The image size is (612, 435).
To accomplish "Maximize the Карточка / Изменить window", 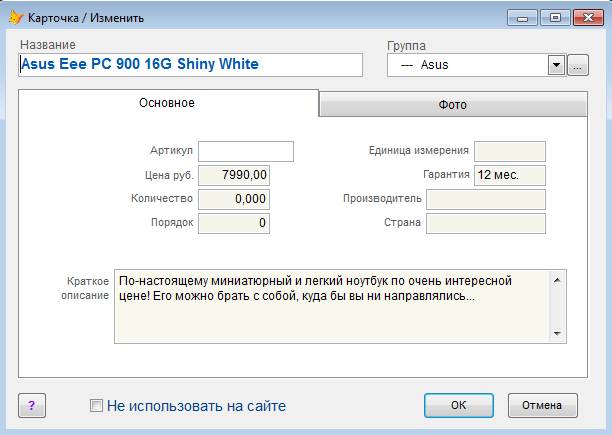I will [555, 18].
